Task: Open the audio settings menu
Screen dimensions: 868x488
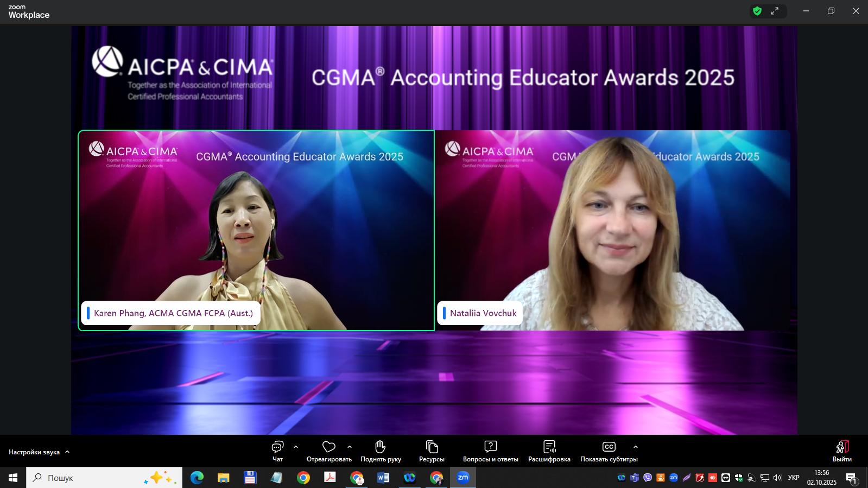Action: tap(39, 452)
